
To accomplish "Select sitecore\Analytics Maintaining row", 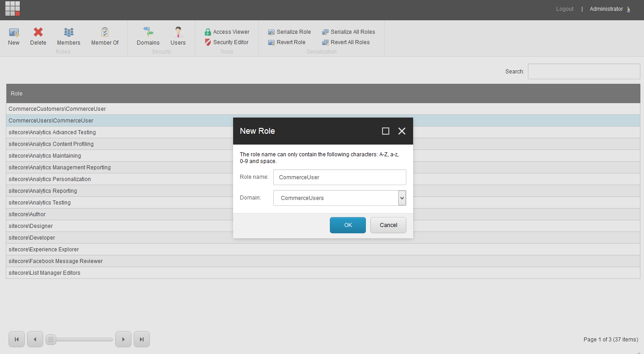I will 323,156.
